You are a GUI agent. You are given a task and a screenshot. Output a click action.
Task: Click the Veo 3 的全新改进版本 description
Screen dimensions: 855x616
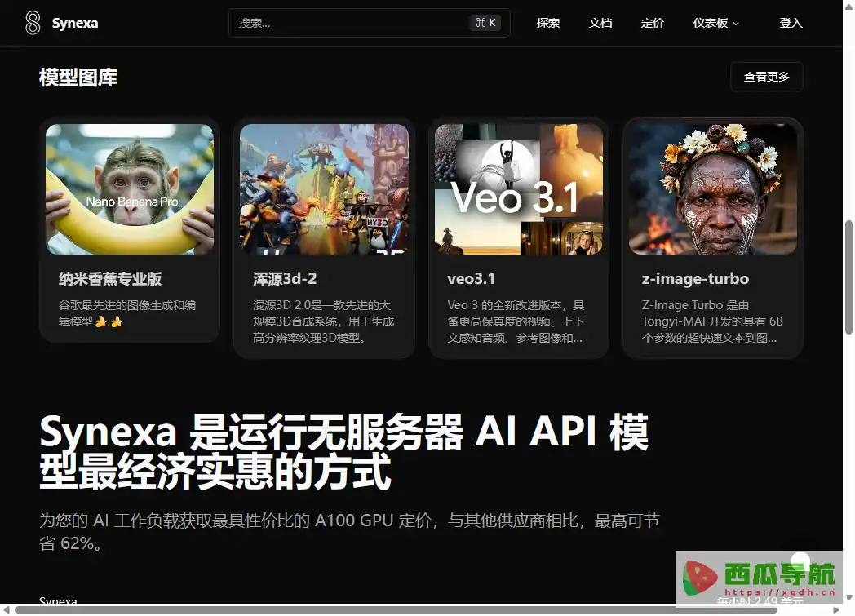click(x=516, y=321)
